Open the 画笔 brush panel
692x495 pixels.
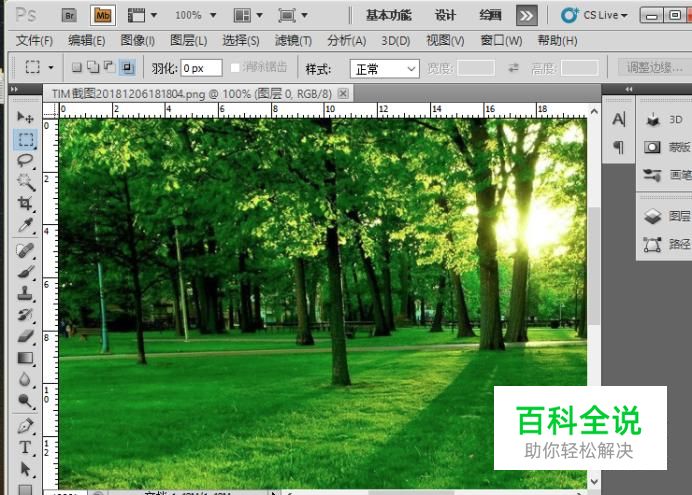point(666,175)
